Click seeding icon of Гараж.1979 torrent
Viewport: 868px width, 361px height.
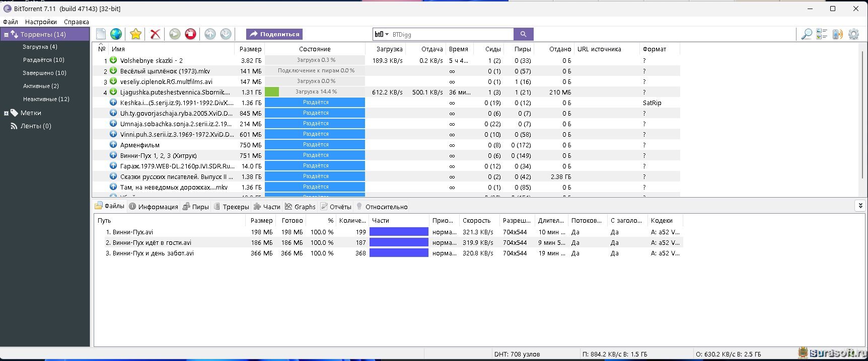(113, 166)
